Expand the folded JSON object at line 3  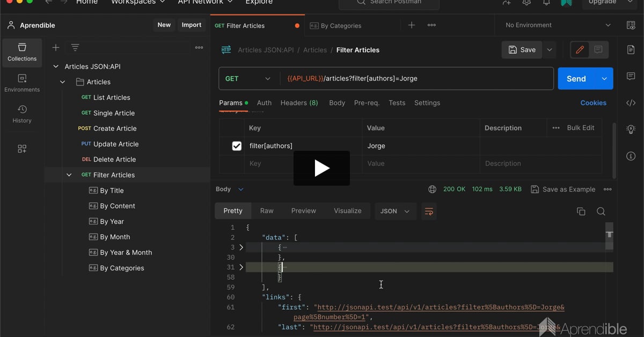click(x=241, y=247)
